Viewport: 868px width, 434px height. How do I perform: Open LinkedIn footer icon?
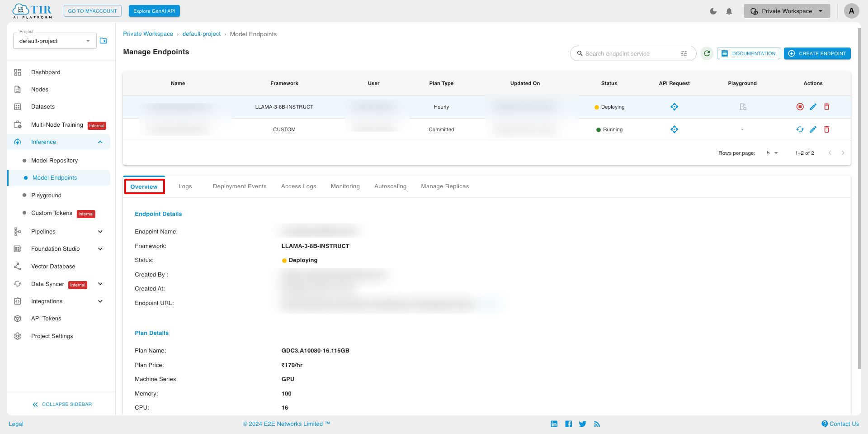pyautogui.click(x=554, y=424)
